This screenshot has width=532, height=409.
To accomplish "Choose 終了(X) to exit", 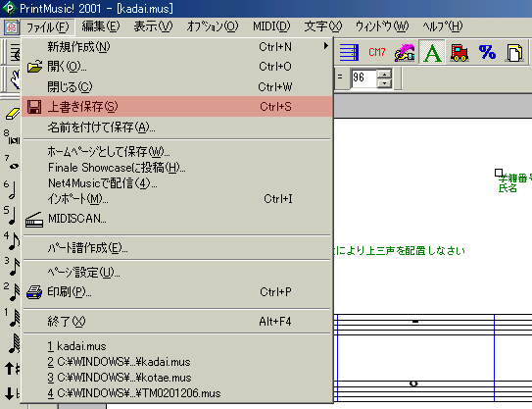I will point(176,322).
